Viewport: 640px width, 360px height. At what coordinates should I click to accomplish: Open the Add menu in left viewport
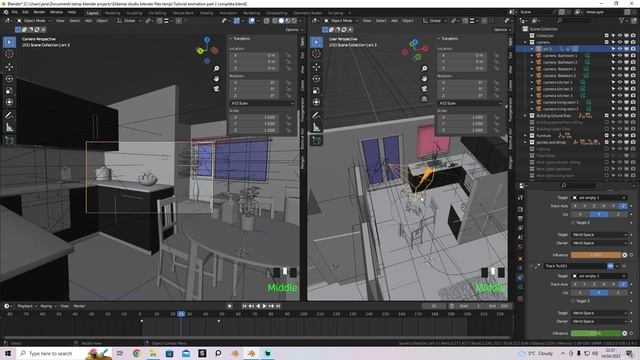coord(88,20)
